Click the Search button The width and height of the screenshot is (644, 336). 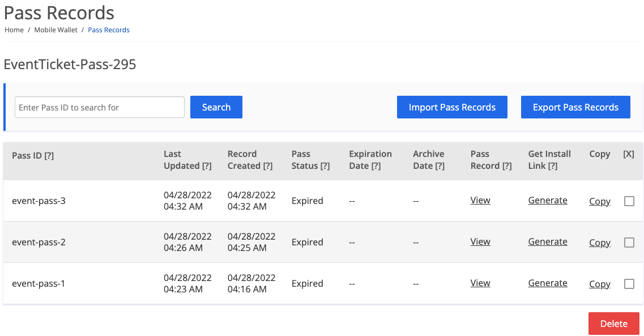[216, 107]
